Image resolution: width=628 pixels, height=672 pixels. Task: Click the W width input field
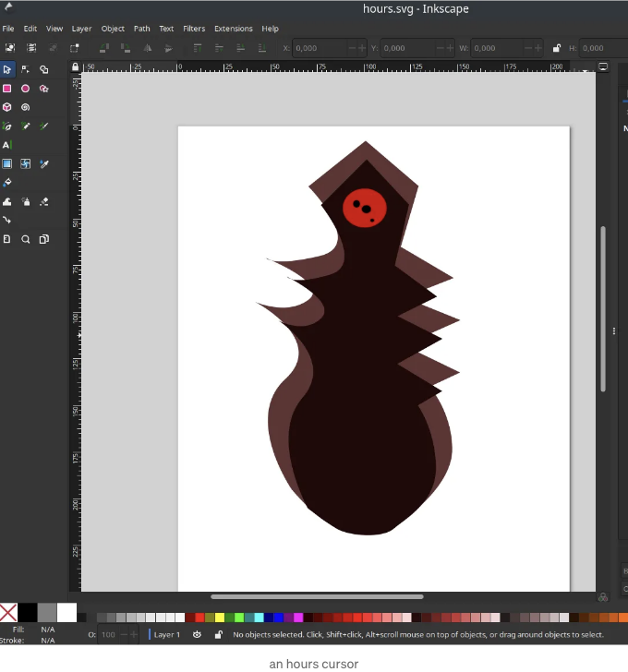(x=497, y=48)
